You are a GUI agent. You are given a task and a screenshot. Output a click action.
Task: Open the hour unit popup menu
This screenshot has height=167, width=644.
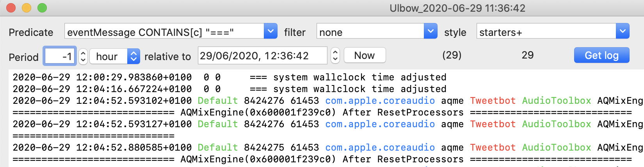pos(114,57)
